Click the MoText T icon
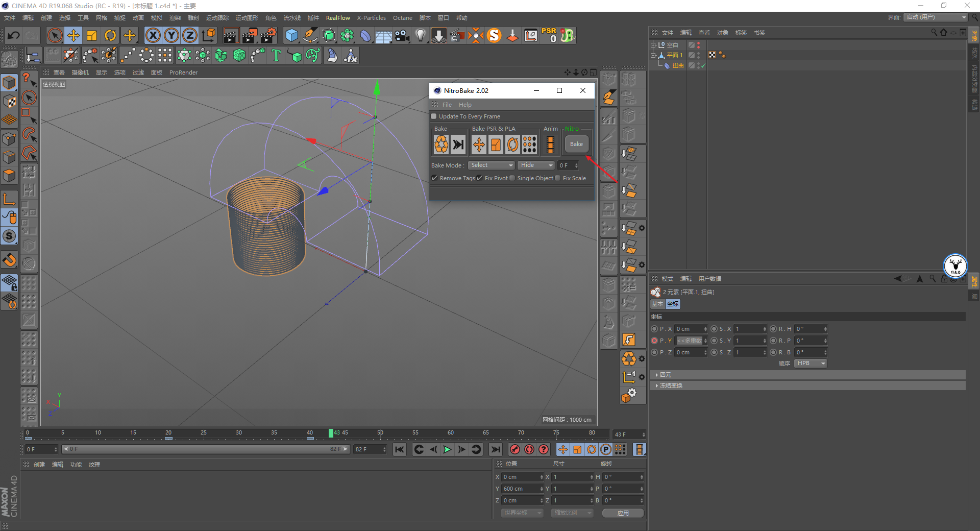Viewport: 980px width, 531px height. click(276, 55)
